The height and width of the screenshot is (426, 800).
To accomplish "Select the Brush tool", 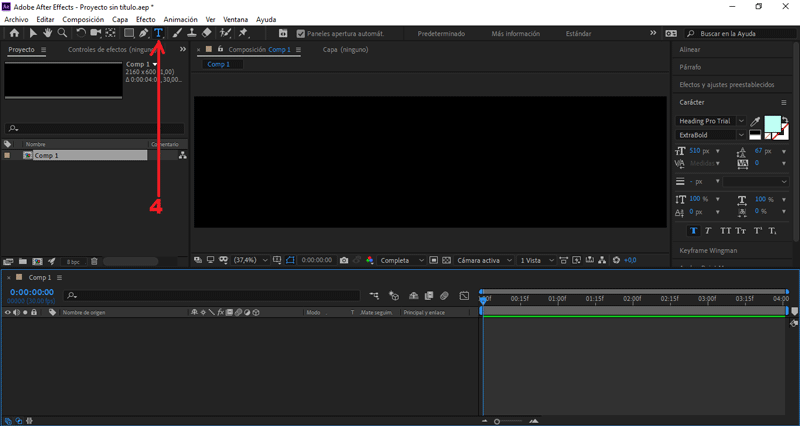I will click(177, 33).
